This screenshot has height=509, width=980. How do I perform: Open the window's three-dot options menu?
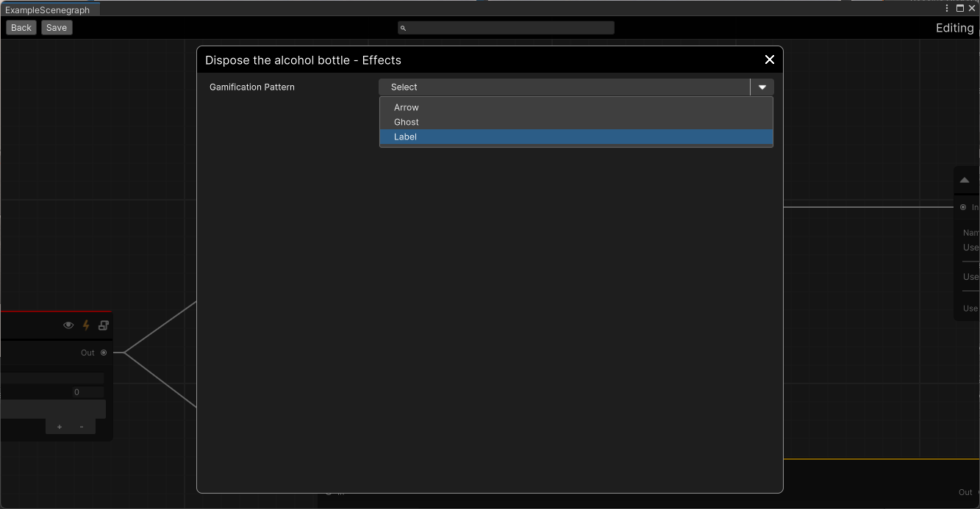click(947, 8)
